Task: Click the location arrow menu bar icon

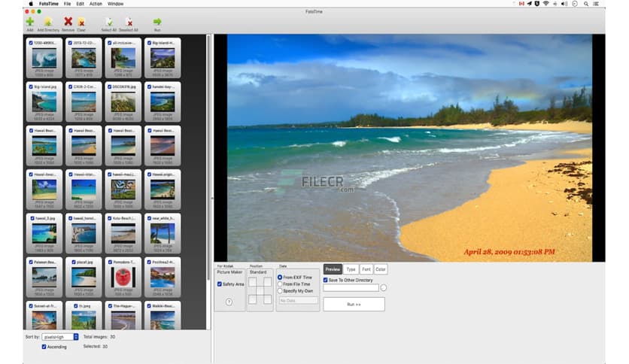Action: pyautogui.click(x=529, y=4)
